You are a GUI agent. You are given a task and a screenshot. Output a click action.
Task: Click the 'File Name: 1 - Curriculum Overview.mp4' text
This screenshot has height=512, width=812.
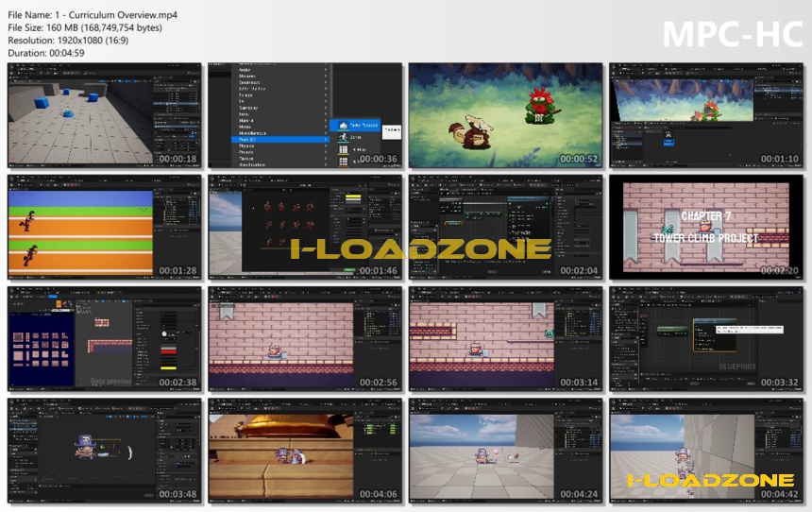pyautogui.click(x=93, y=15)
